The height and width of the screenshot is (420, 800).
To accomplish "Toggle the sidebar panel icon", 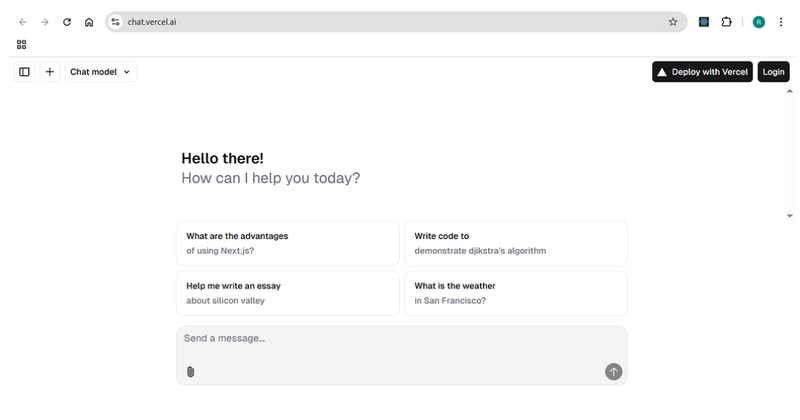I will click(24, 72).
